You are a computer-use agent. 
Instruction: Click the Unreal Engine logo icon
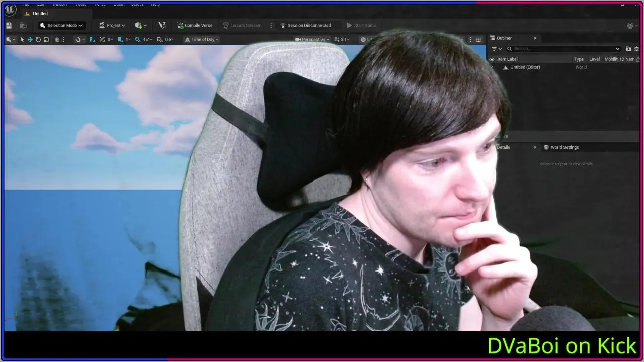(x=10, y=9)
